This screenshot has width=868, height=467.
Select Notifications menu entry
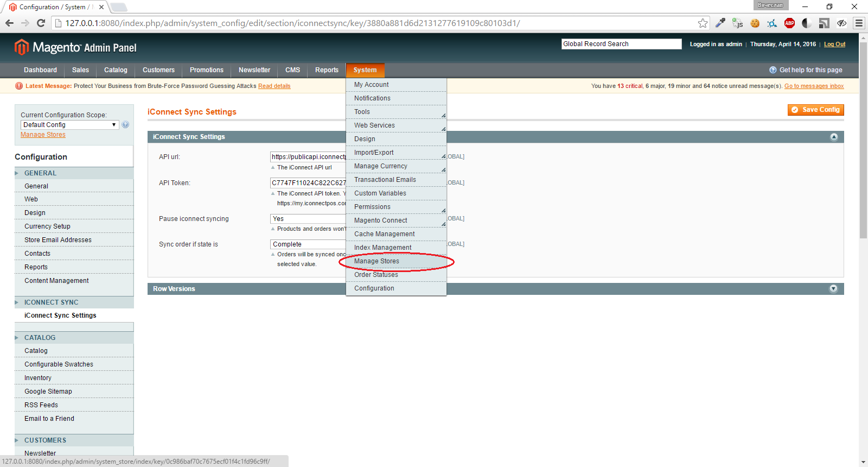[396, 98]
